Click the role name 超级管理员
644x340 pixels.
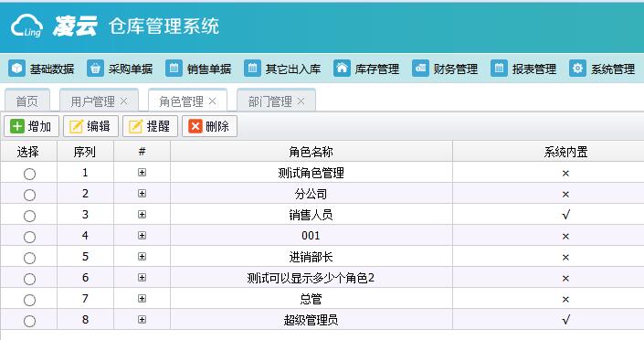click(x=311, y=320)
